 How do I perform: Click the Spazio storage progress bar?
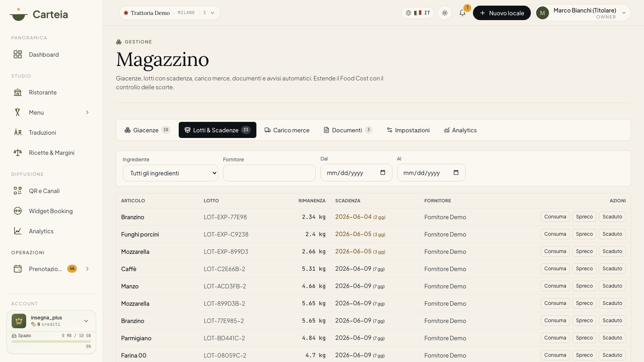click(51, 341)
